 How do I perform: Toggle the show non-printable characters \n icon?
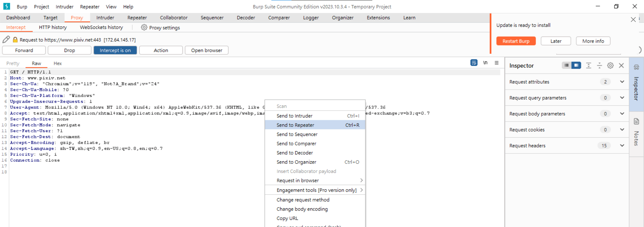click(485, 63)
